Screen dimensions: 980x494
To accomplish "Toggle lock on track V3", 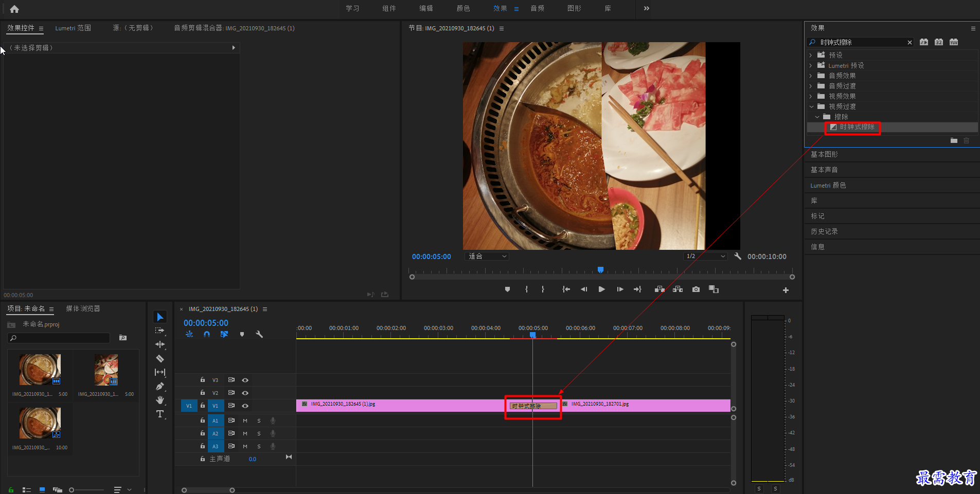I will pyautogui.click(x=203, y=380).
